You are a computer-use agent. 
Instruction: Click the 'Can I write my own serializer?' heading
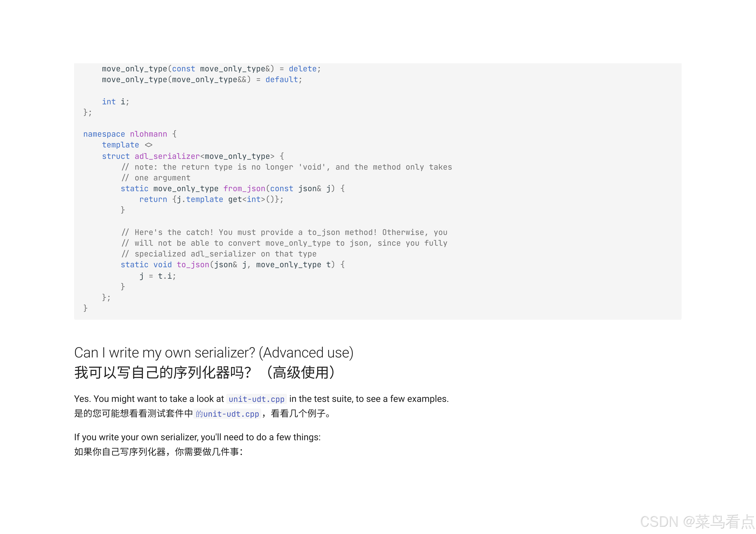[214, 353]
